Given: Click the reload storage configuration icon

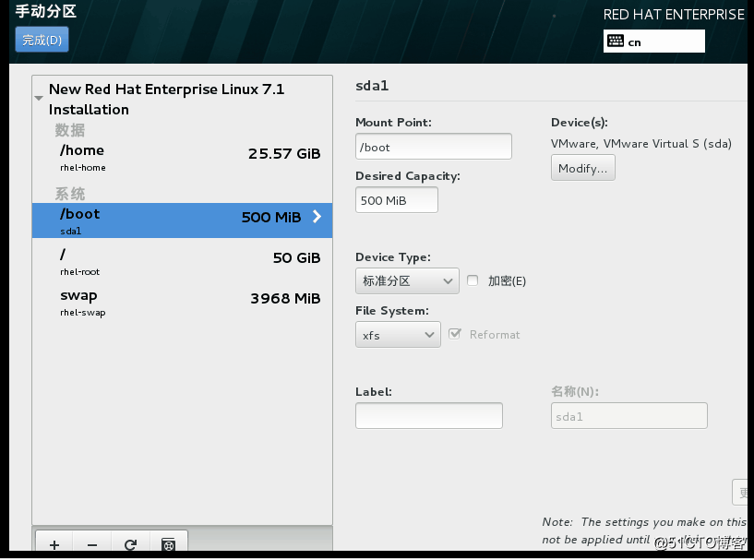Looking at the screenshot, I should click(x=130, y=544).
